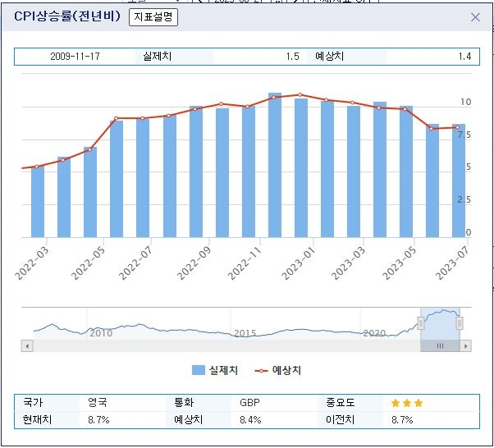Click the country value 영국
494x448 pixels.
point(98,402)
